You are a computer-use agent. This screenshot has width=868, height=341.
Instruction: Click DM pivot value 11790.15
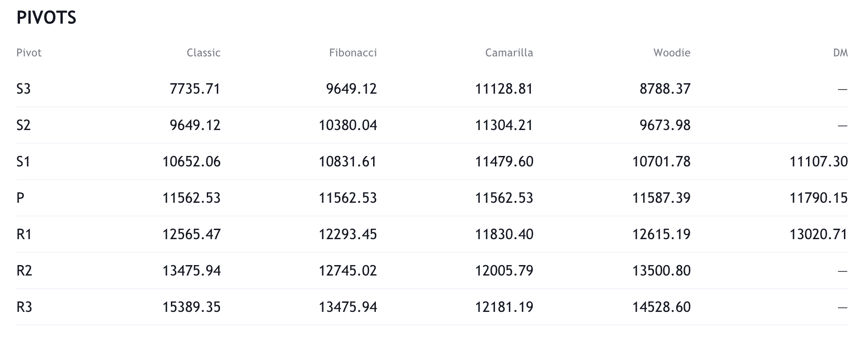(818, 198)
